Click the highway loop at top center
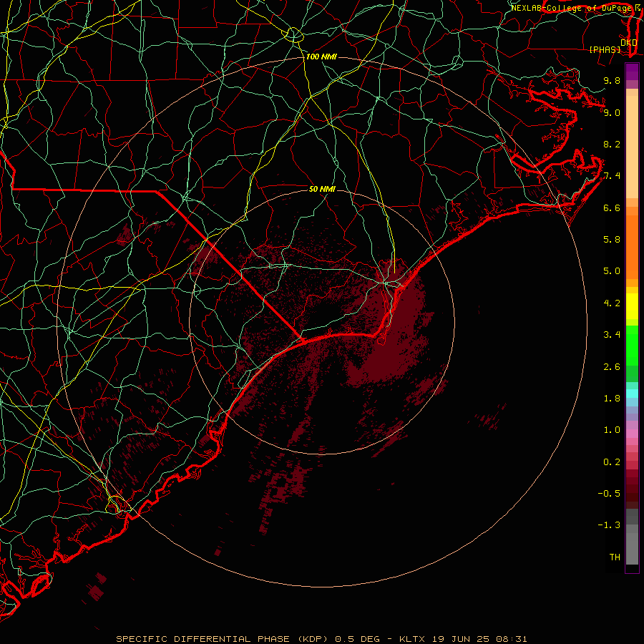Screen dimensions: 644x644 [293, 35]
